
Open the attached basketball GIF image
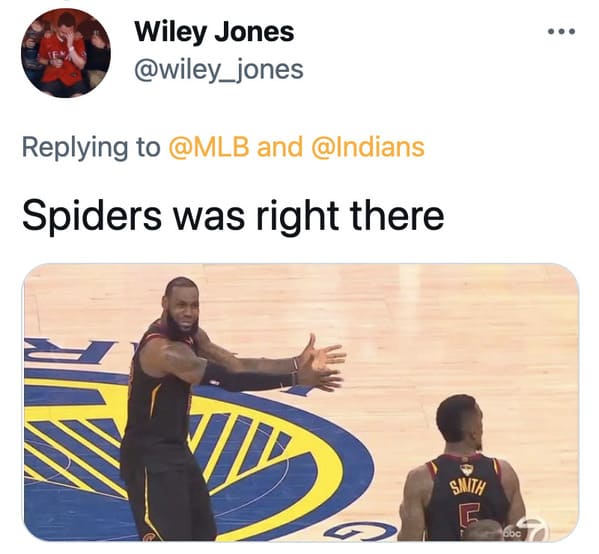pos(301,402)
